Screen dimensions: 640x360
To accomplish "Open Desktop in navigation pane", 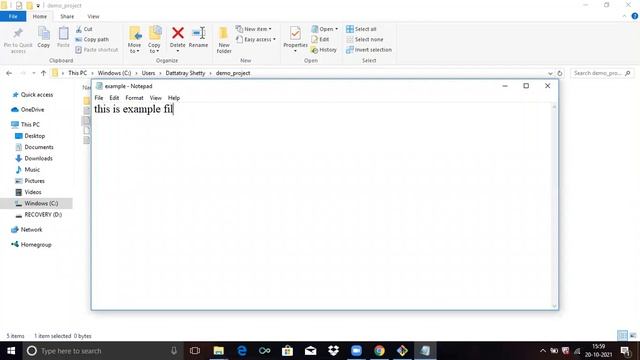I will pyautogui.click(x=34, y=136).
